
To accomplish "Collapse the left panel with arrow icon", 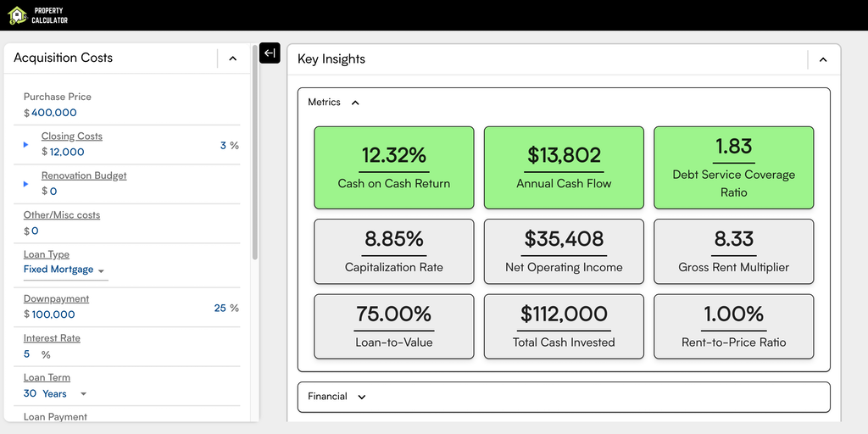I will pyautogui.click(x=270, y=53).
